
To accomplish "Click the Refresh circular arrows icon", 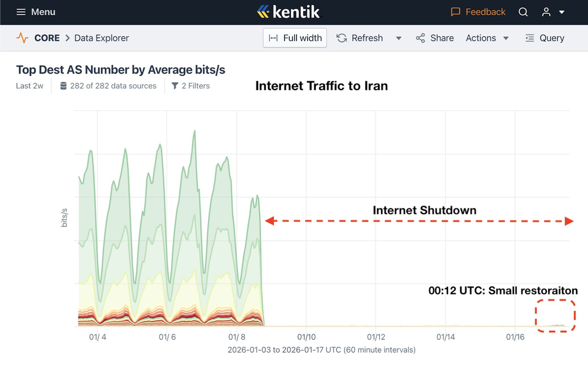I will 342,38.
